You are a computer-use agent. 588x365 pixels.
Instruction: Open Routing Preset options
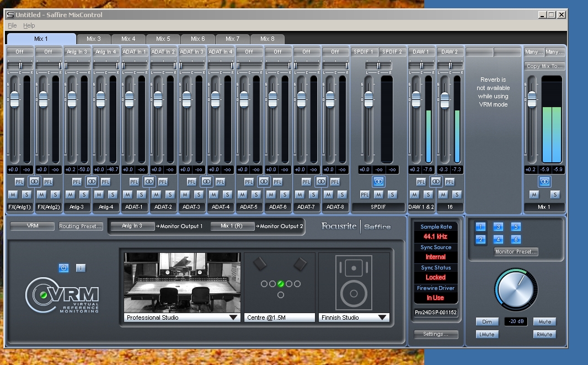coord(81,226)
